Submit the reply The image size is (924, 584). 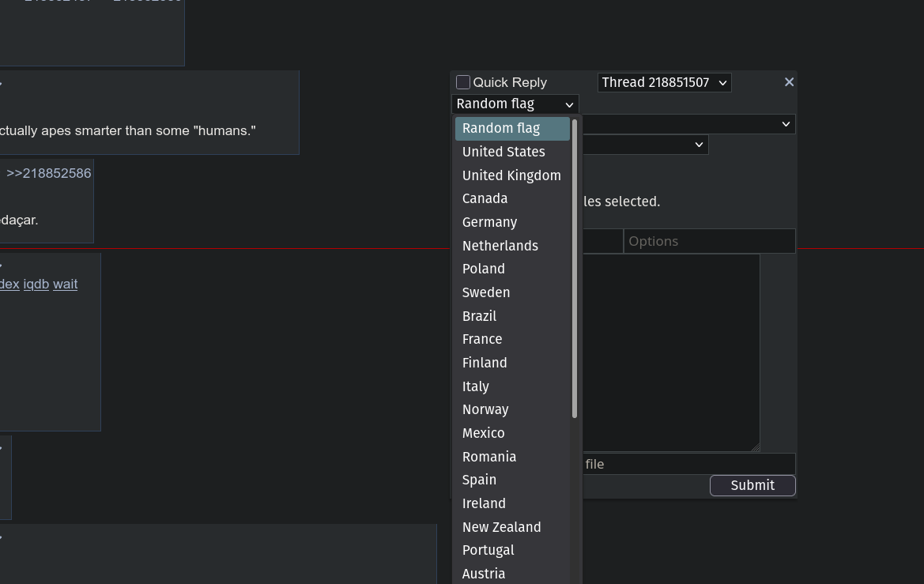point(752,485)
